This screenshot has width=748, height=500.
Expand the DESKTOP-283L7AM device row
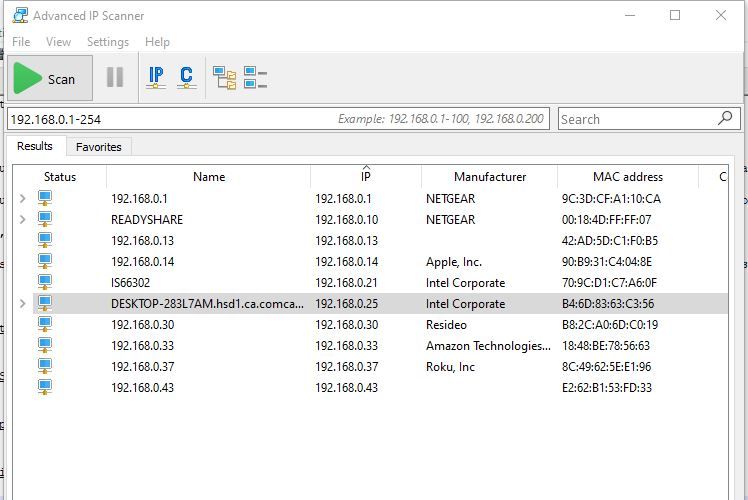click(x=23, y=304)
